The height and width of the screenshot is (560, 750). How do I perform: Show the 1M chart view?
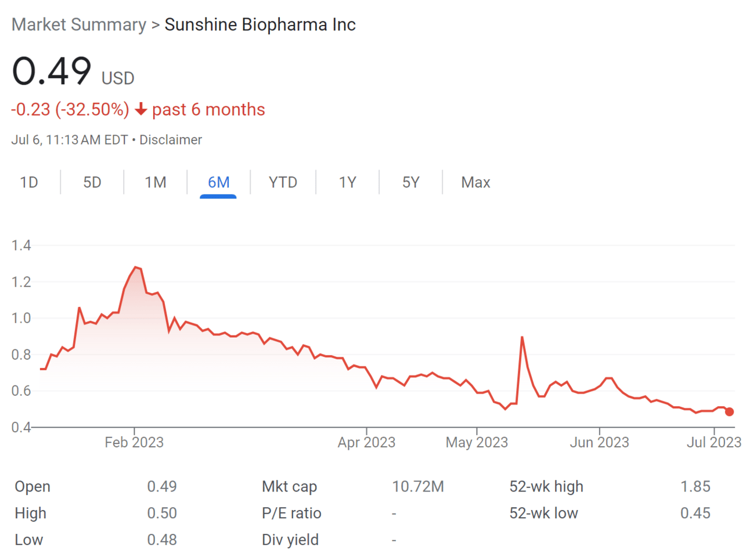[x=156, y=183]
